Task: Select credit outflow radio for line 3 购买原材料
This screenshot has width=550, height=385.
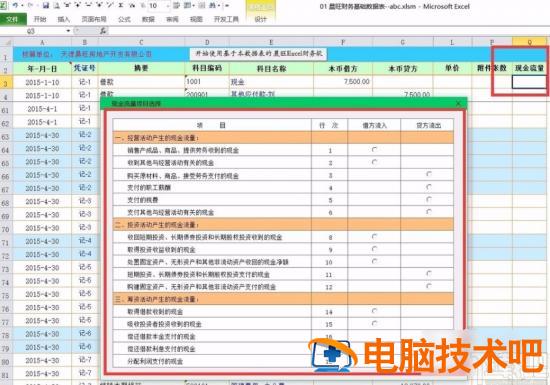Action: click(429, 174)
